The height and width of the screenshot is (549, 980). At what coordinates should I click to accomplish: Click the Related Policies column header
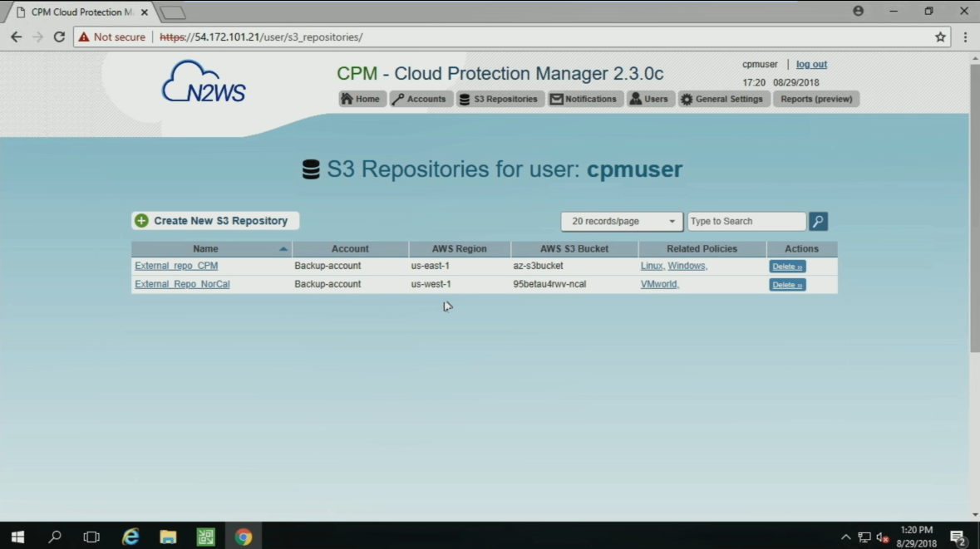coord(702,248)
